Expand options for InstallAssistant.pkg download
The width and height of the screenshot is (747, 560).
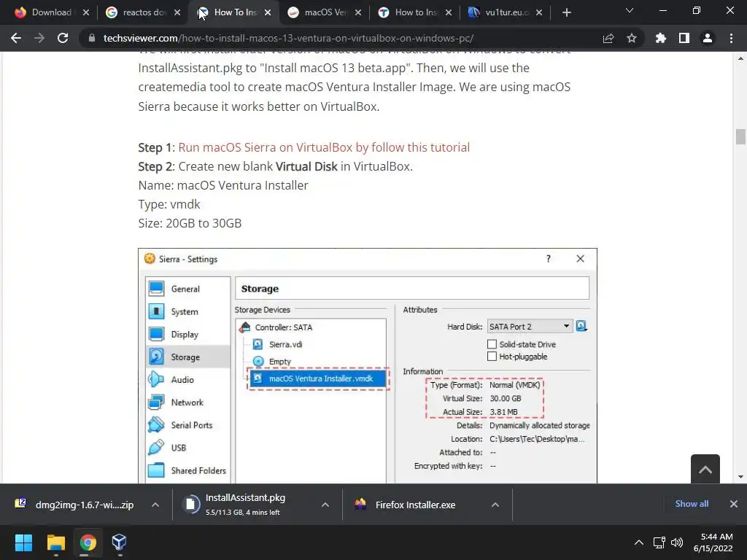pyautogui.click(x=325, y=505)
